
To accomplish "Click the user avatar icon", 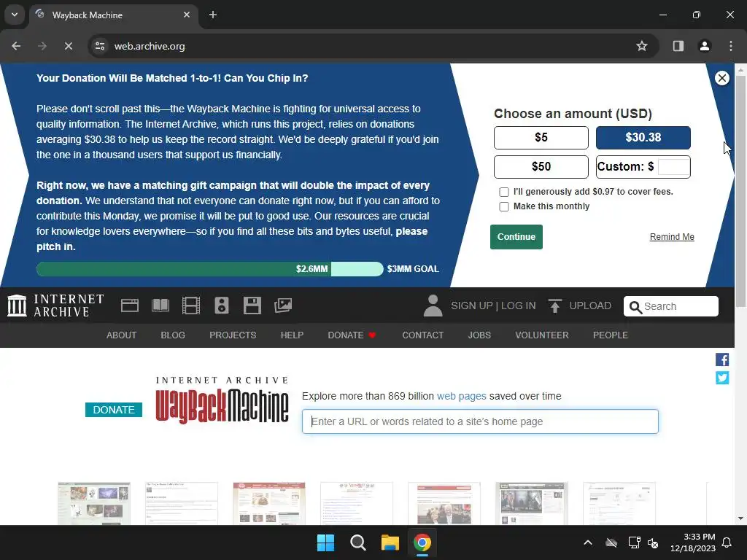I will pyautogui.click(x=433, y=306).
